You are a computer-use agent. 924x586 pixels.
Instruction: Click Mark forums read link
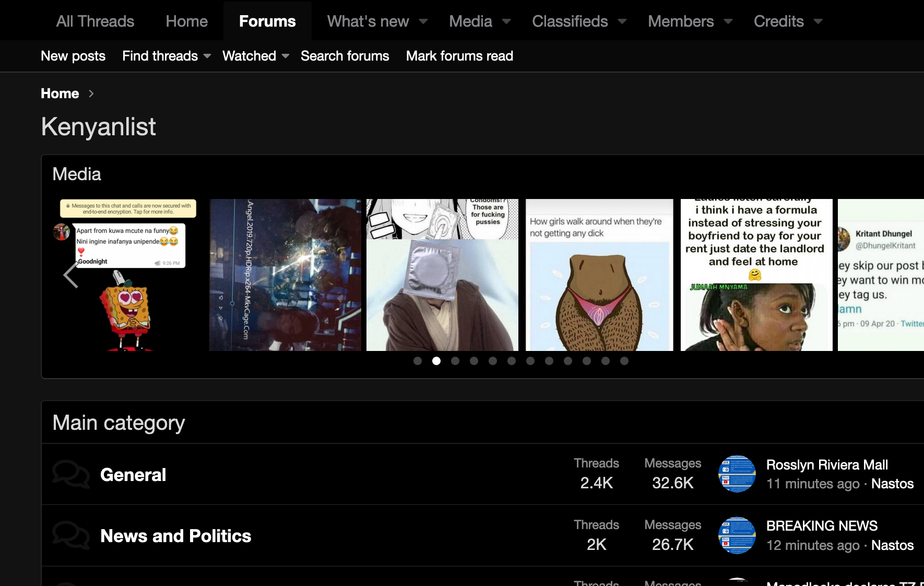pos(459,56)
